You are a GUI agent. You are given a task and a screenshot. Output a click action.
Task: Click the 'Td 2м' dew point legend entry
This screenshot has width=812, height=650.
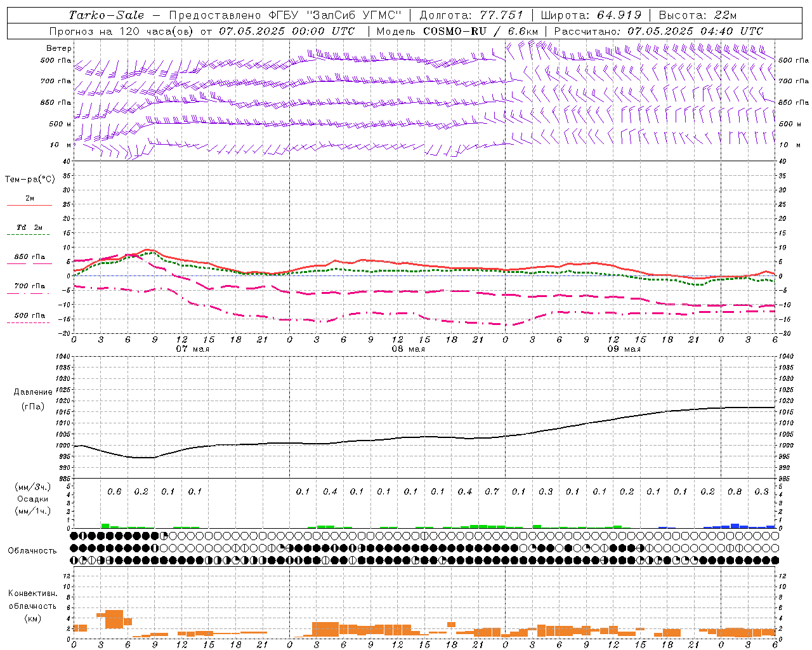pos(30,227)
